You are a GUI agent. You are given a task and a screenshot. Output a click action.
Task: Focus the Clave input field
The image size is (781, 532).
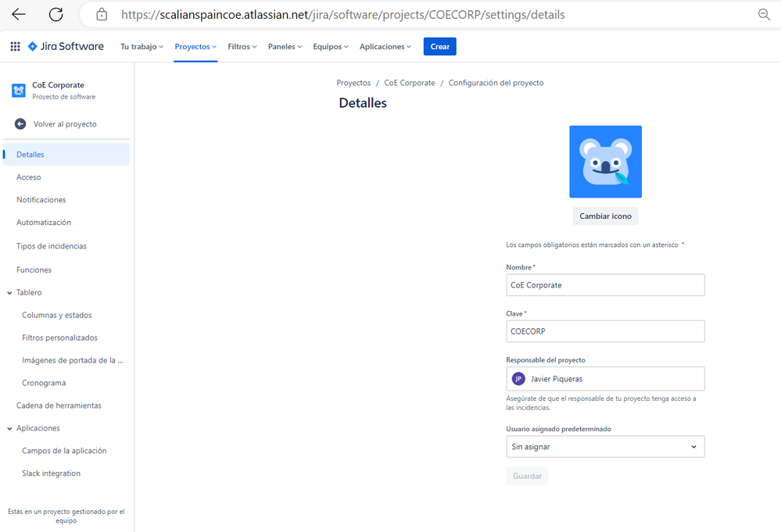[605, 331]
